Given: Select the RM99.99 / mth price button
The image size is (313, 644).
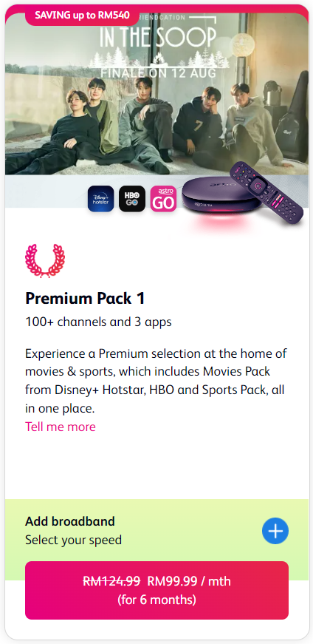Looking at the screenshot, I should coord(156,590).
